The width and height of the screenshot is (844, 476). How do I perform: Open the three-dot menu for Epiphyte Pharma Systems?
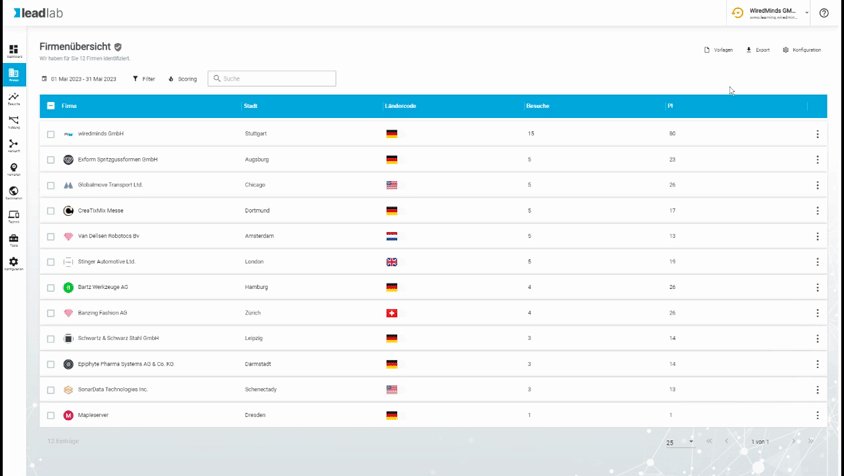point(817,364)
